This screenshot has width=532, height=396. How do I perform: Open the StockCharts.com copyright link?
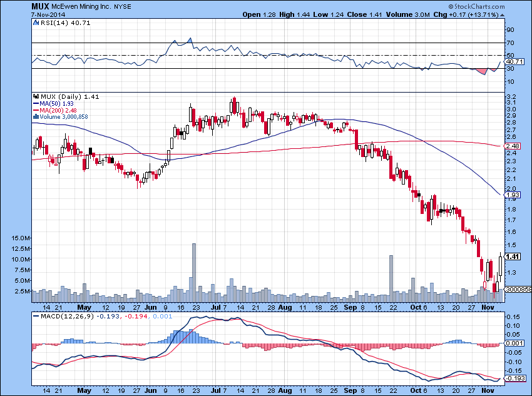pos(476,6)
